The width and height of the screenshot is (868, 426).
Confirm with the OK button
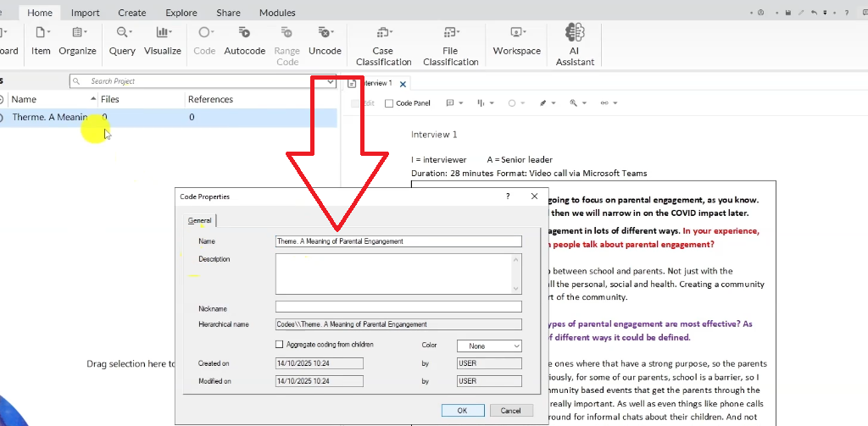point(462,410)
